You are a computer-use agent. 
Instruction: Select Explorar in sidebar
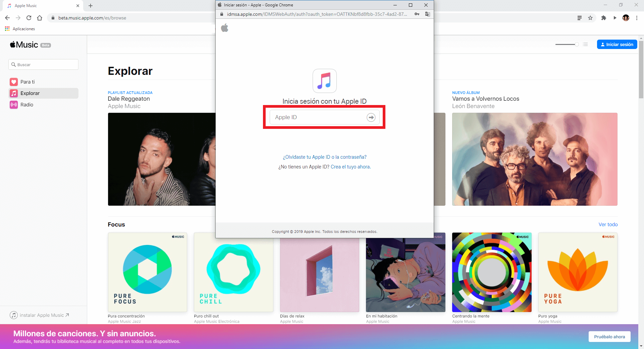tap(43, 93)
